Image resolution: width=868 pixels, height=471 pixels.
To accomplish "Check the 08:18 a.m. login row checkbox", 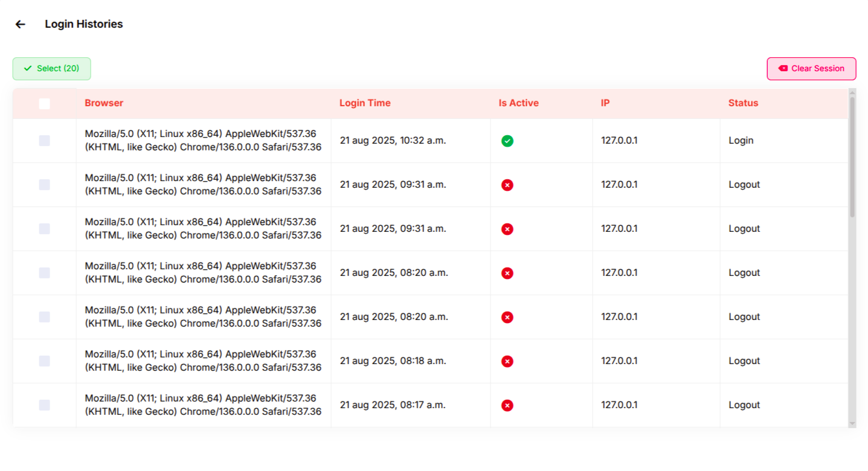I will coord(44,361).
